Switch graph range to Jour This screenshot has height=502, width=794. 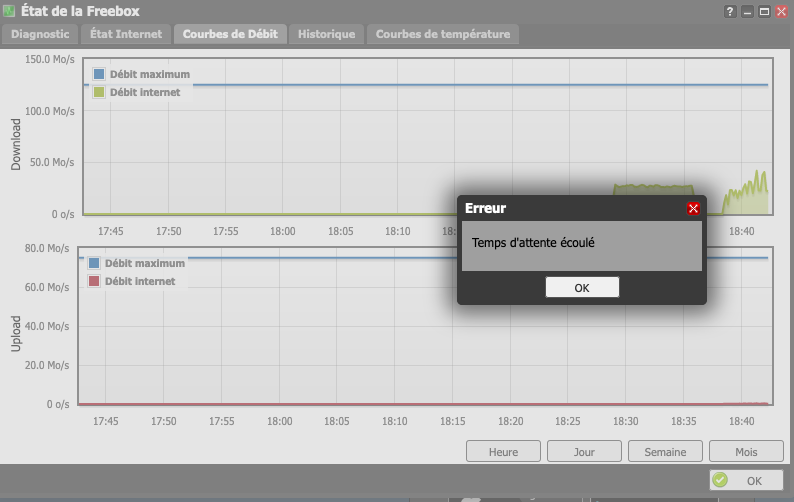click(584, 451)
